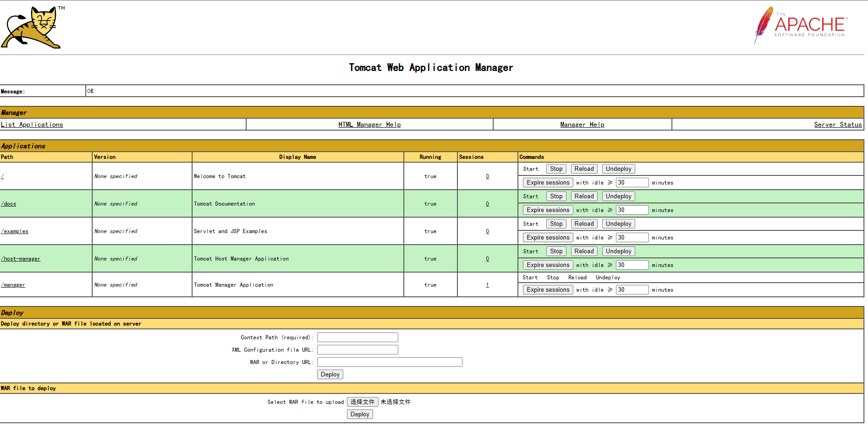Click Deploy button under WAR file upload

[x=359, y=414]
